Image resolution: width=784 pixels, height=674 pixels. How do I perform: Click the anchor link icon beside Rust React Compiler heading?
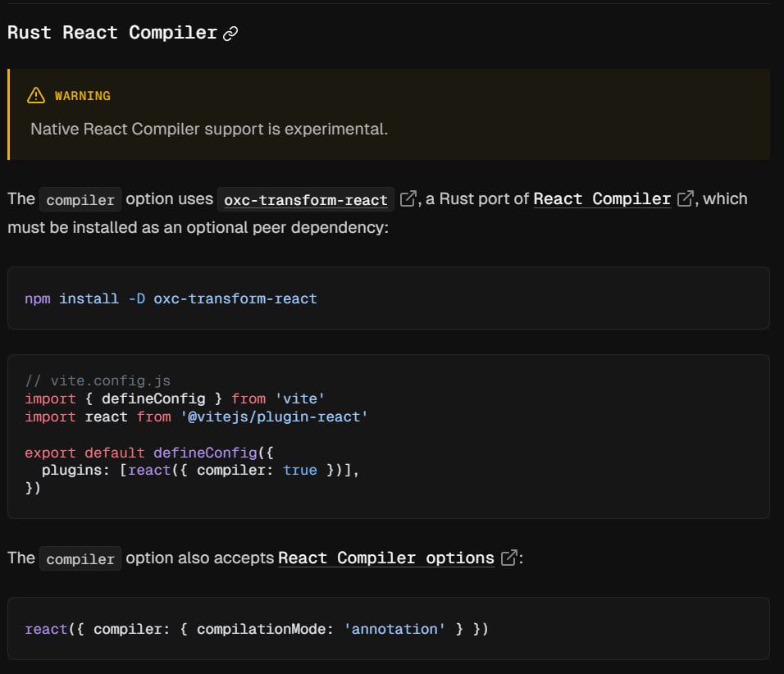point(230,34)
